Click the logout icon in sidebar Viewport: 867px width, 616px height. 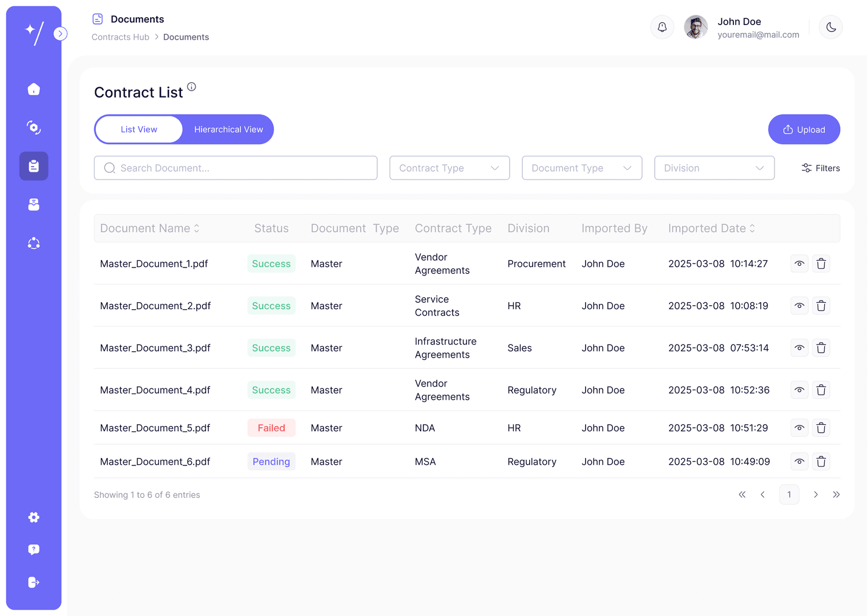34,582
